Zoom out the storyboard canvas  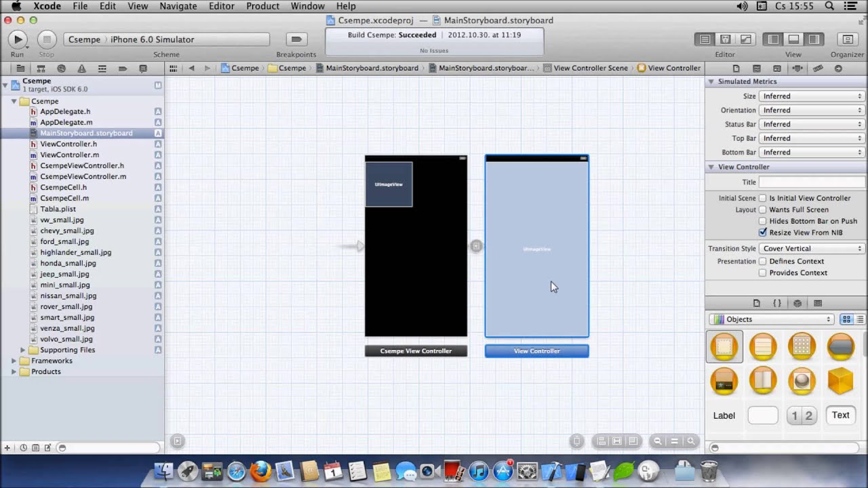pos(657,441)
